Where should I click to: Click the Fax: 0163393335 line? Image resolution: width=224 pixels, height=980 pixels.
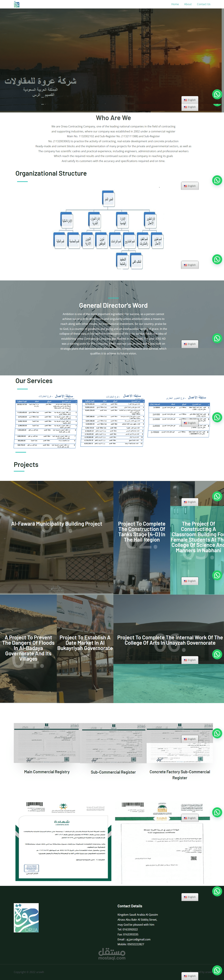[x=128, y=934]
